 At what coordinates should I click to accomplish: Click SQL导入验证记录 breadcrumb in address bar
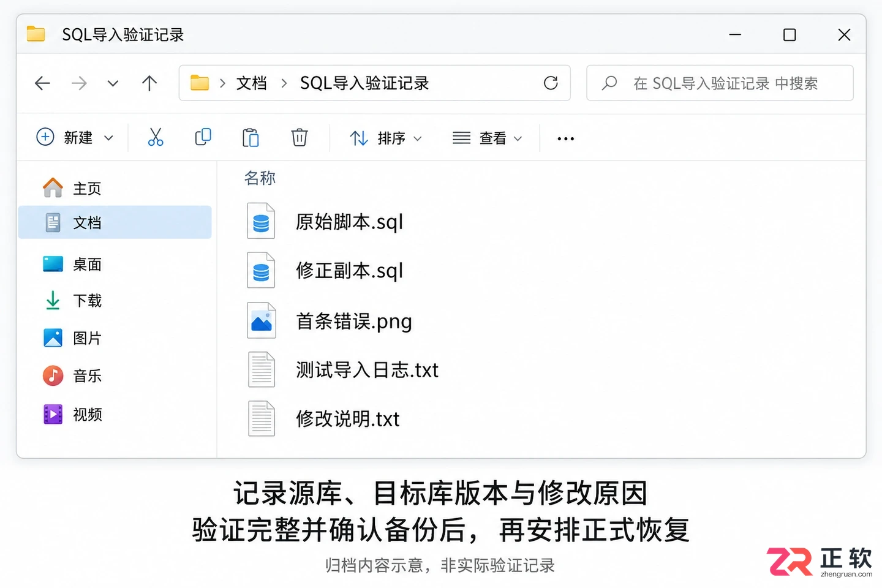click(x=364, y=83)
